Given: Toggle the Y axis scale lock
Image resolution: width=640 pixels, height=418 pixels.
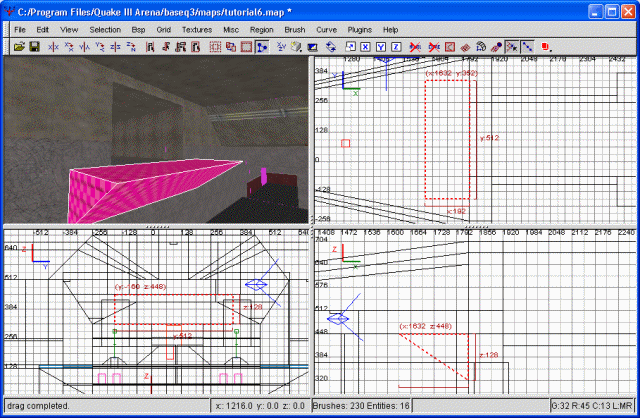Looking at the screenshot, I should point(381,47).
